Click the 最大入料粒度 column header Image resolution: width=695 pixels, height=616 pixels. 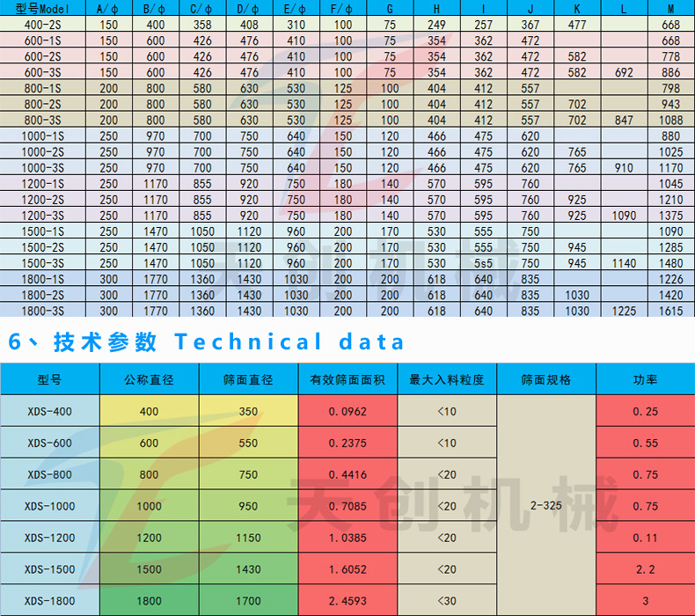pos(447,380)
